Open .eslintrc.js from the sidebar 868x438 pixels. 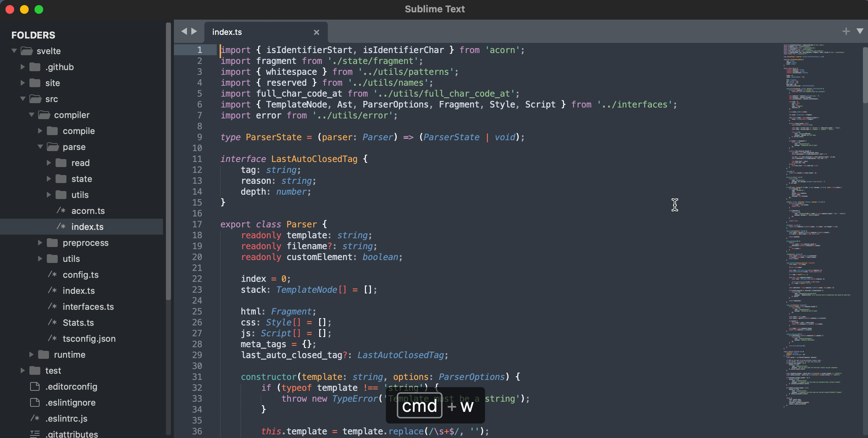tap(66, 418)
